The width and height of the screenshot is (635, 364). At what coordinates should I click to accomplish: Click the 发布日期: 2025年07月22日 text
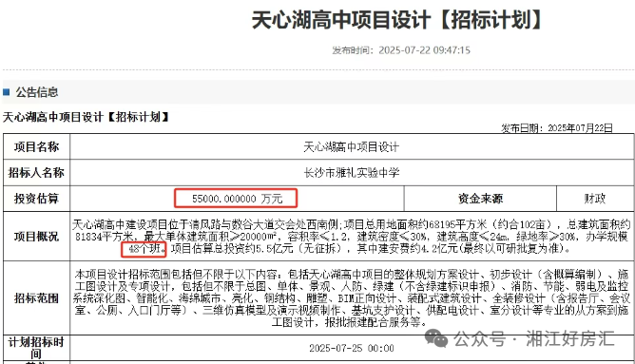(557, 128)
